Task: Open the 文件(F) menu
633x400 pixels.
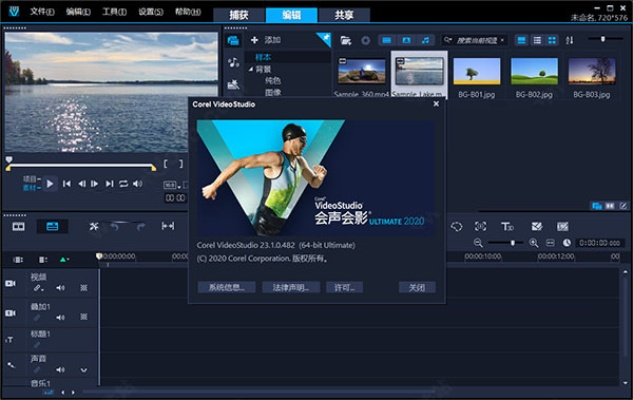Action: pyautogui.click(x=41, y=12)
